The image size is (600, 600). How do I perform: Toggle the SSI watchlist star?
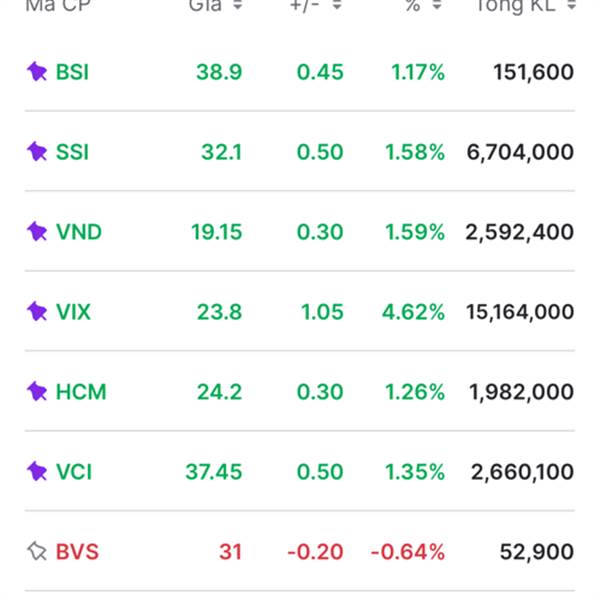(x=37, y=152)
